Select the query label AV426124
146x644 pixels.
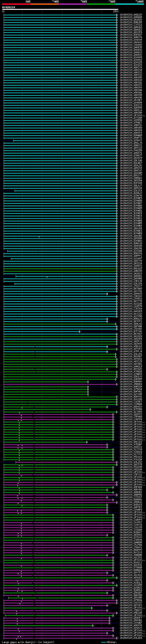tap(8, 7)
